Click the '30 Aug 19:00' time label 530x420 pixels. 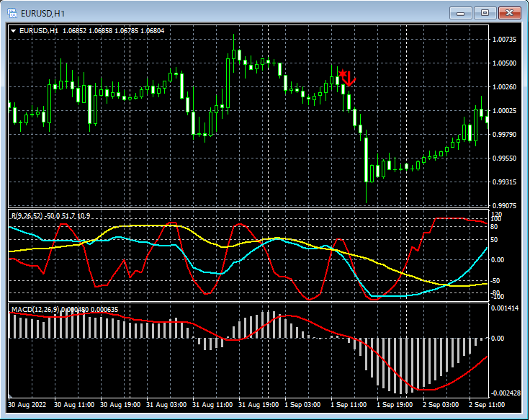120,405
